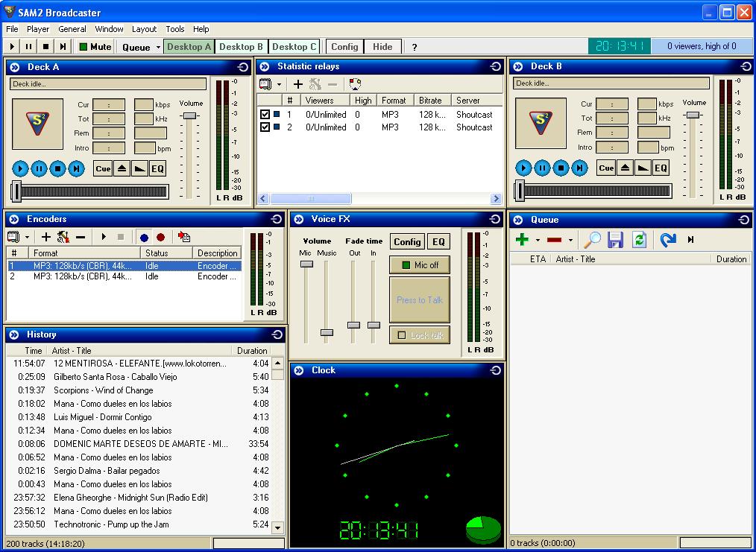
Task: Collapse the History panel with its chevron
Action: click(14, 334)
